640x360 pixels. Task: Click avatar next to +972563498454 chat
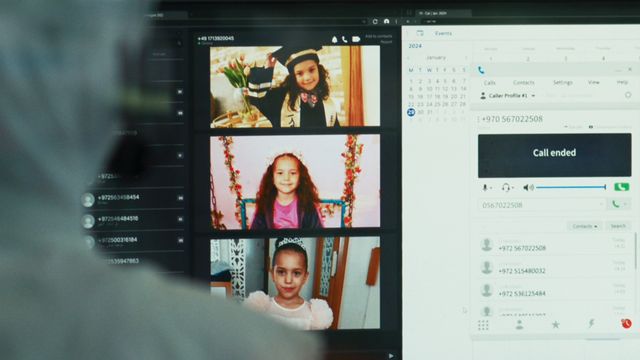pos(87,200)
